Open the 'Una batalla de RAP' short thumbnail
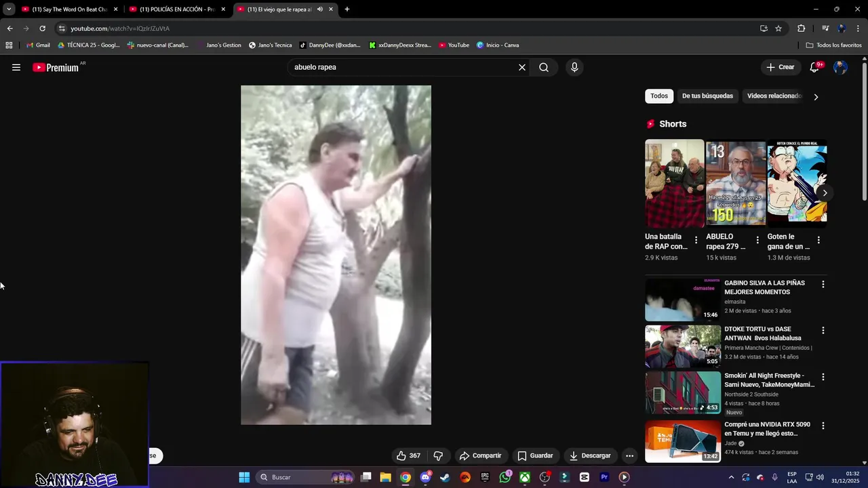Screen dimensions: 868x488 pos(675,183)
